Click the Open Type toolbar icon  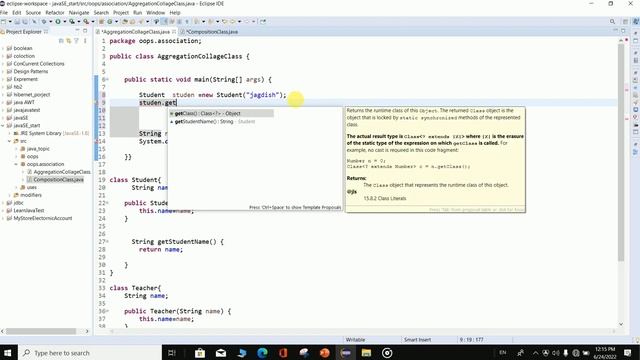[x=124, y=22]
